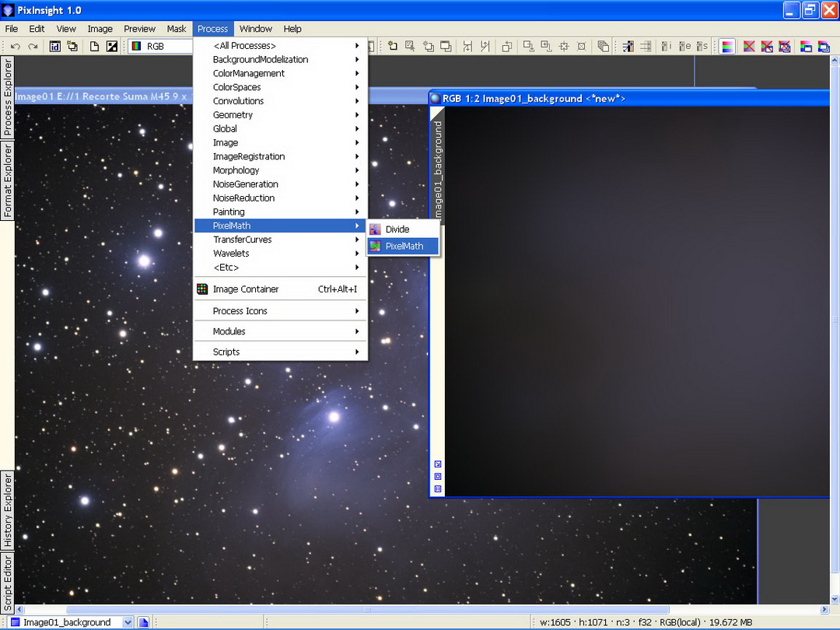Click the Divide process icon in the submenu
This screenshot has width=840, height=630.
pyautogui.click(x=376, y=229)
